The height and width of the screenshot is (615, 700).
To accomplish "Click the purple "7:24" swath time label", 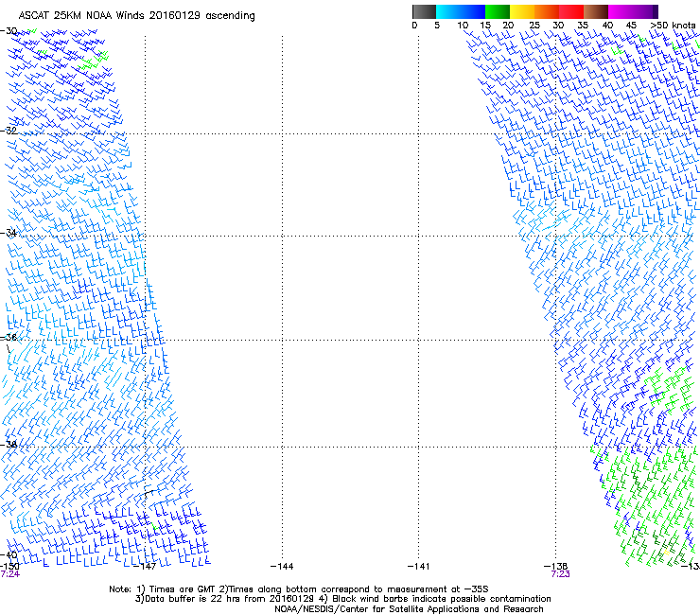I will click(9, 574).
